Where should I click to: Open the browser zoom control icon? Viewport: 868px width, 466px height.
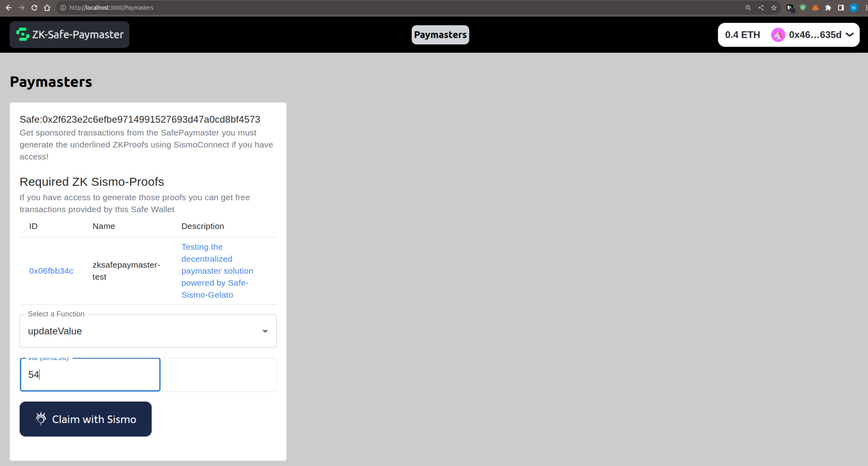pyautogui.click(x=748, y=8)
